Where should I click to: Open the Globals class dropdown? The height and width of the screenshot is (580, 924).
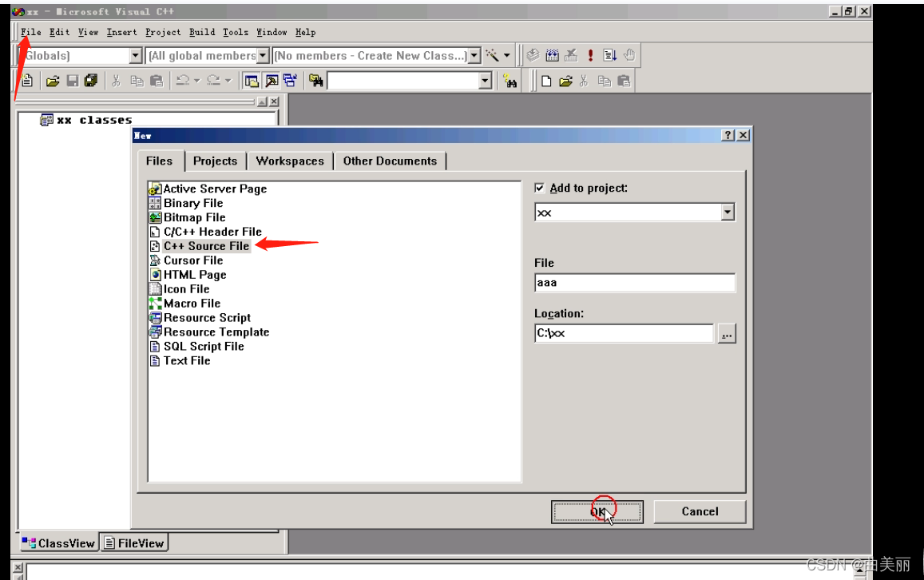point(136,55)
